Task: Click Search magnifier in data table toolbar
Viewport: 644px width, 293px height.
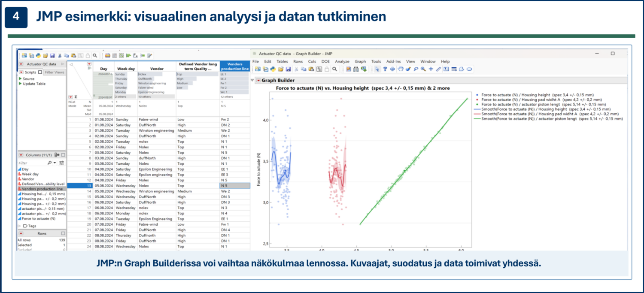Action: [95, 55]
